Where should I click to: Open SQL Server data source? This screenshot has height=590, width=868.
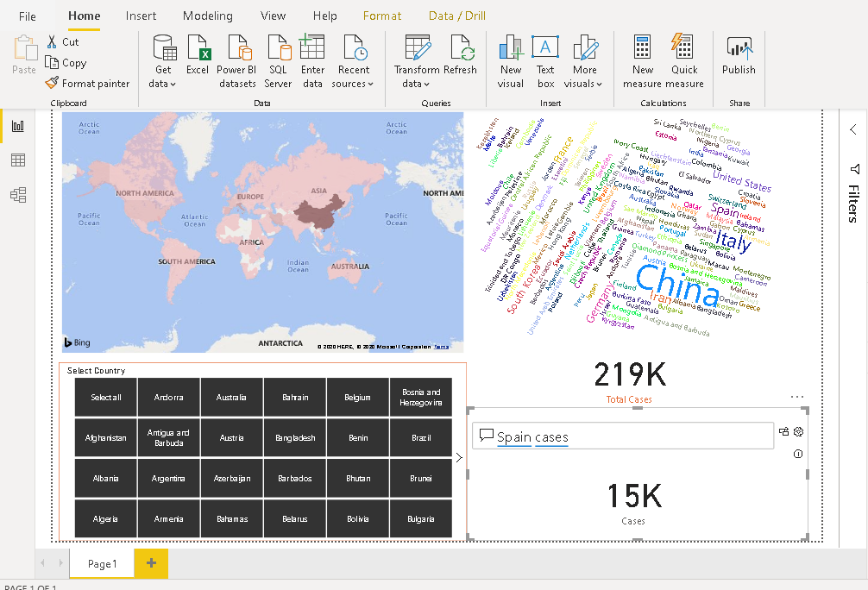(x=278, y=48)
